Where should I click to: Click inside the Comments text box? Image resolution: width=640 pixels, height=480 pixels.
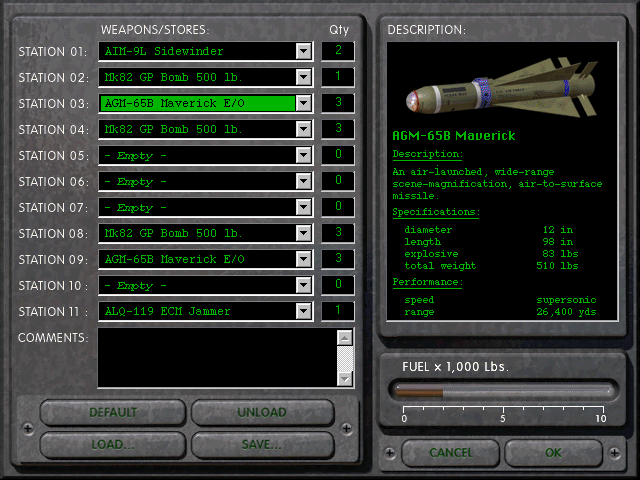pyautogui.click(x=218, y=358)
